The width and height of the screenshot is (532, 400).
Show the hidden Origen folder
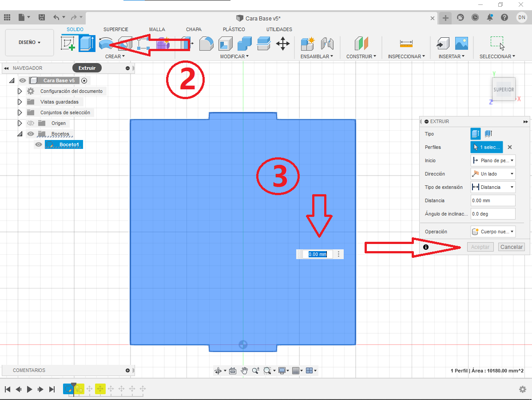31,123
